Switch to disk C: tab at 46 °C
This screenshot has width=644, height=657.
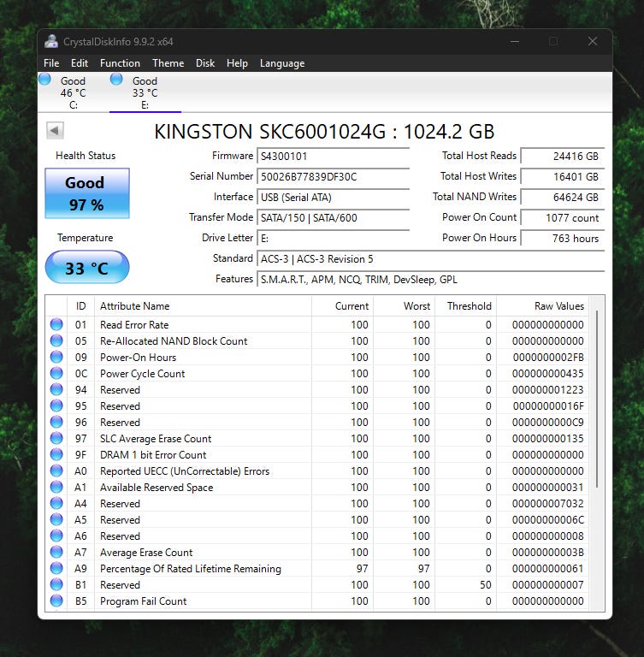click(73, 92)
